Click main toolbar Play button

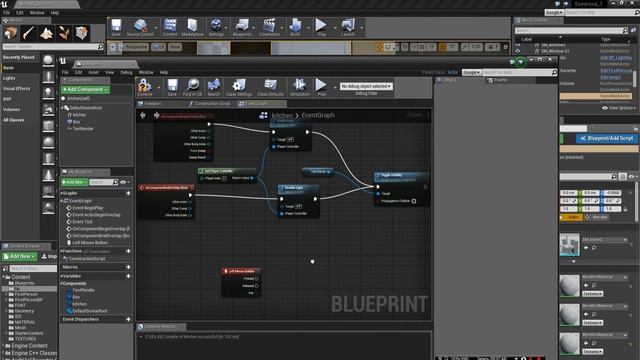tap(321, 27)
